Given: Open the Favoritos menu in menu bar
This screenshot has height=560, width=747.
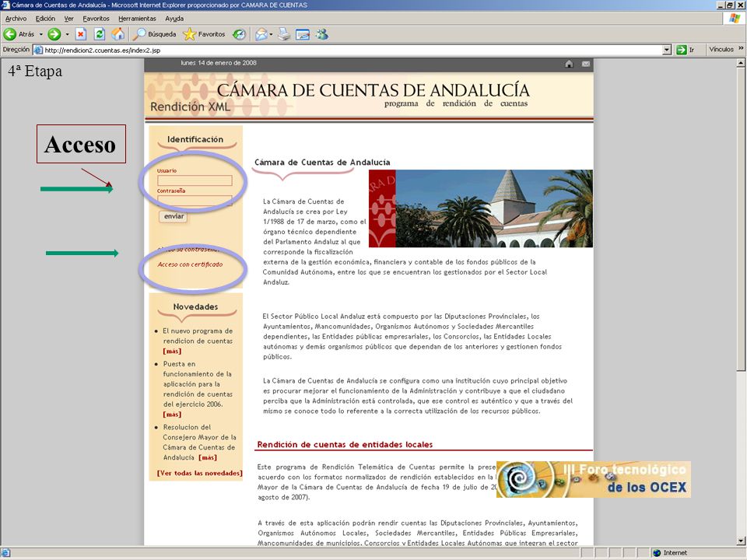Looking at the screenshot, I should pyautogui.click(x=96, y=19).
